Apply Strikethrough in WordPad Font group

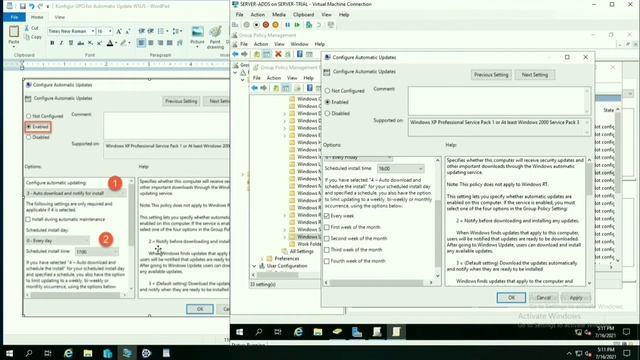click(x=80, y=43)
